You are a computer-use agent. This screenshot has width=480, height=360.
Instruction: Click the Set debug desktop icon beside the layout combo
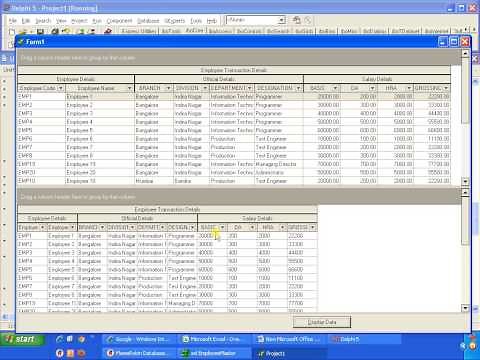coord(308,20)
